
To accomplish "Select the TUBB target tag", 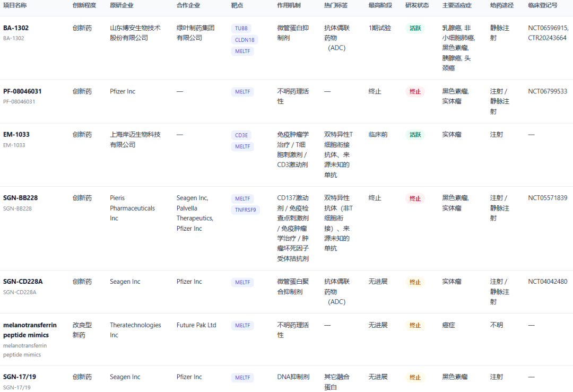I will click(241, 28).
